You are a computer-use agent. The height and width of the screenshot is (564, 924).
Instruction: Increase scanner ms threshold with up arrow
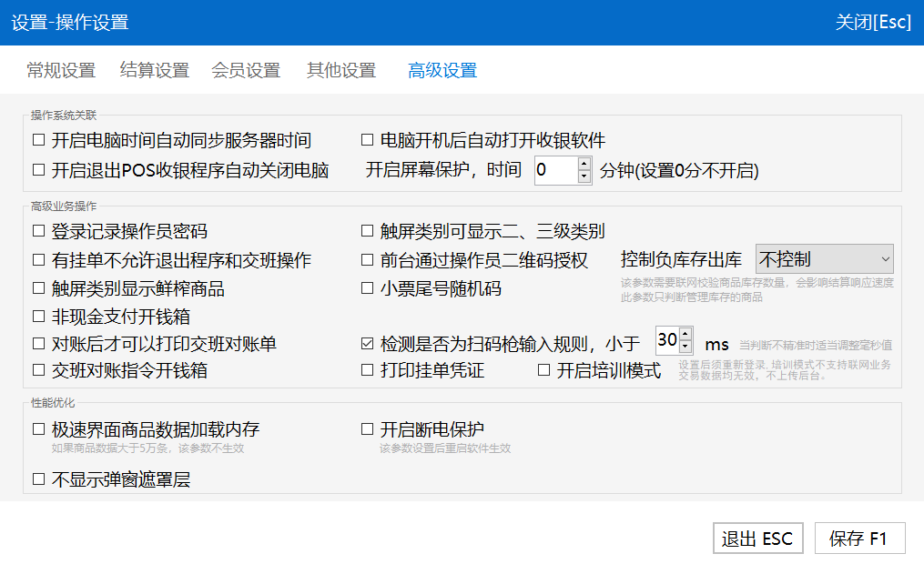click(x=685, y=334)
